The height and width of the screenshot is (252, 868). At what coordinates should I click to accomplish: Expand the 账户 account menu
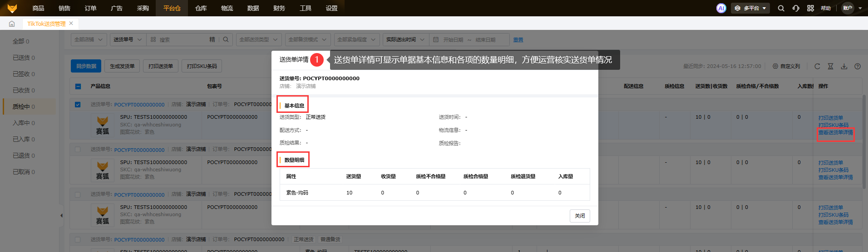coord(852,8)
